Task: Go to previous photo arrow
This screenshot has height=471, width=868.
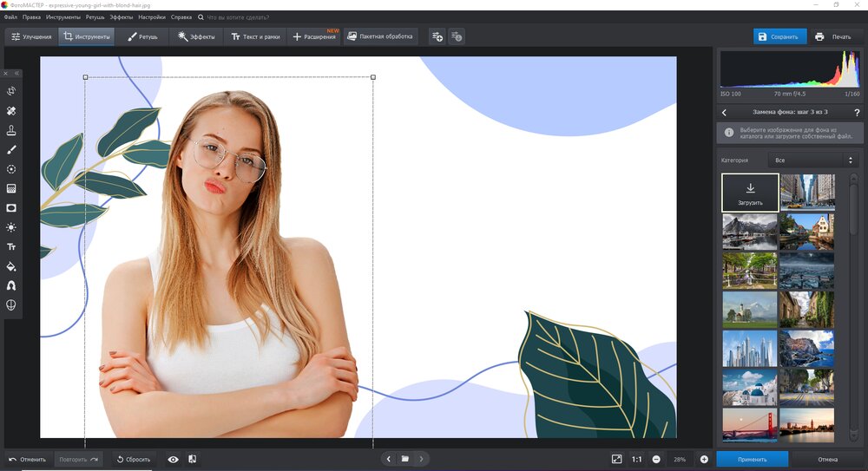Action: point(389,459)
